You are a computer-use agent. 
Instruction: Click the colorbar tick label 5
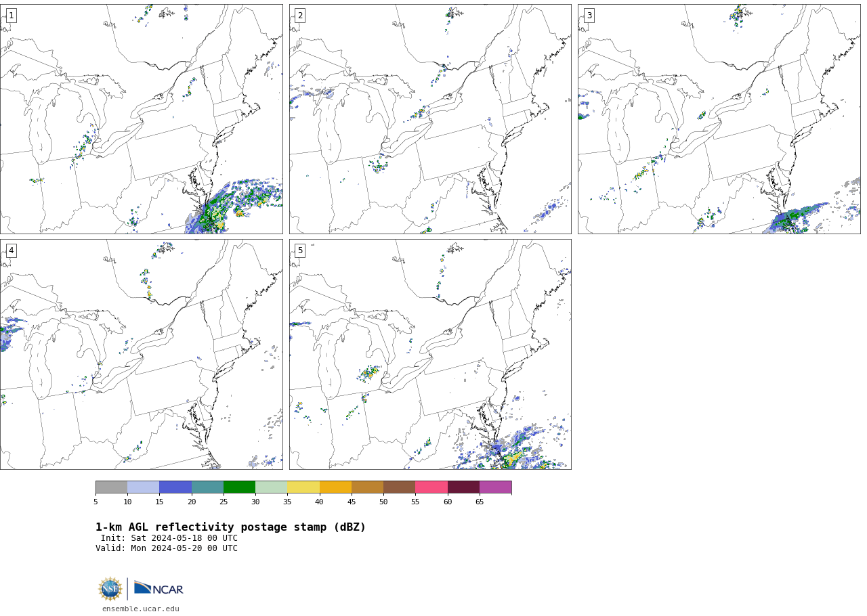pyautogui.click(x=96, y=502)
